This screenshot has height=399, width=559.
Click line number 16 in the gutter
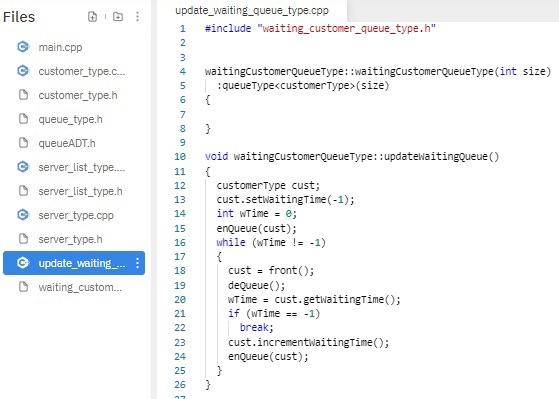point(180,242)
